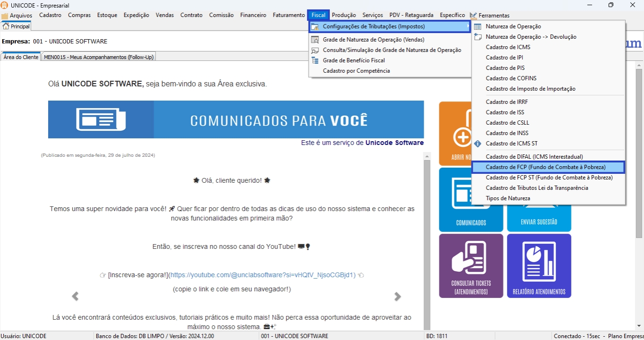Open Consultar Tickets (Atendimentos) tile
This screenshot has height=340, width=644.
pos(471,266)
